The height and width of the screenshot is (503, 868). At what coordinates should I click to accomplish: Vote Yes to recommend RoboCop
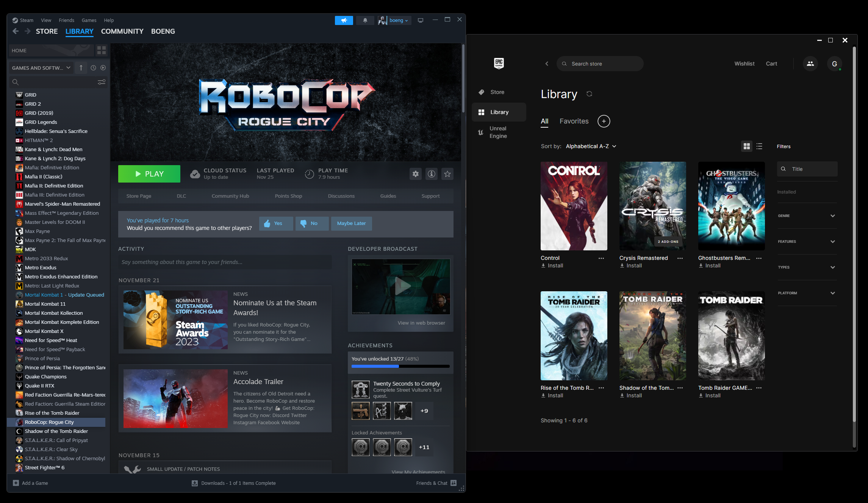tap(276, 223)
